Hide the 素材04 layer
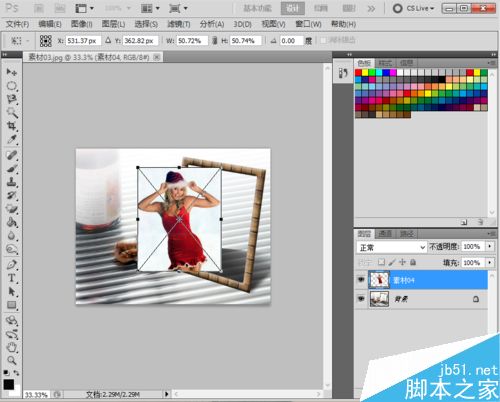This screenshot has width=500, height=402. pos(361,280)
